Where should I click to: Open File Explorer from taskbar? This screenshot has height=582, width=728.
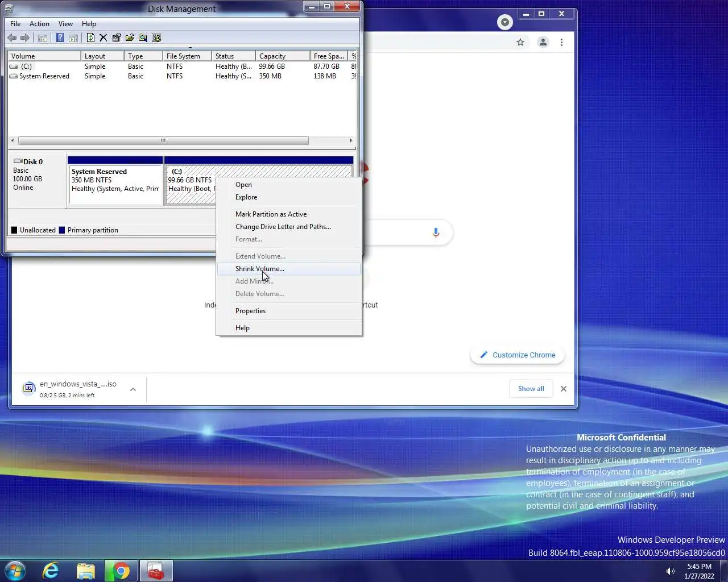pyautogui.click(x=85, y=571)
